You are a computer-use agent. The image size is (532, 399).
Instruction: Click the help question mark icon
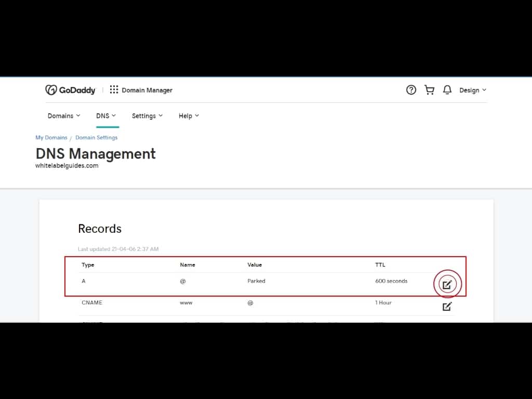411,90
